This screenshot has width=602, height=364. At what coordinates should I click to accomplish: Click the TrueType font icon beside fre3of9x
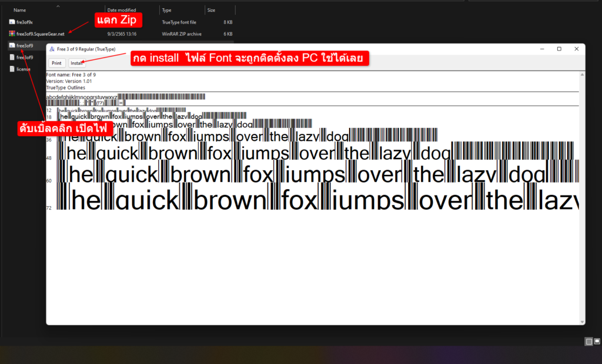12,22
